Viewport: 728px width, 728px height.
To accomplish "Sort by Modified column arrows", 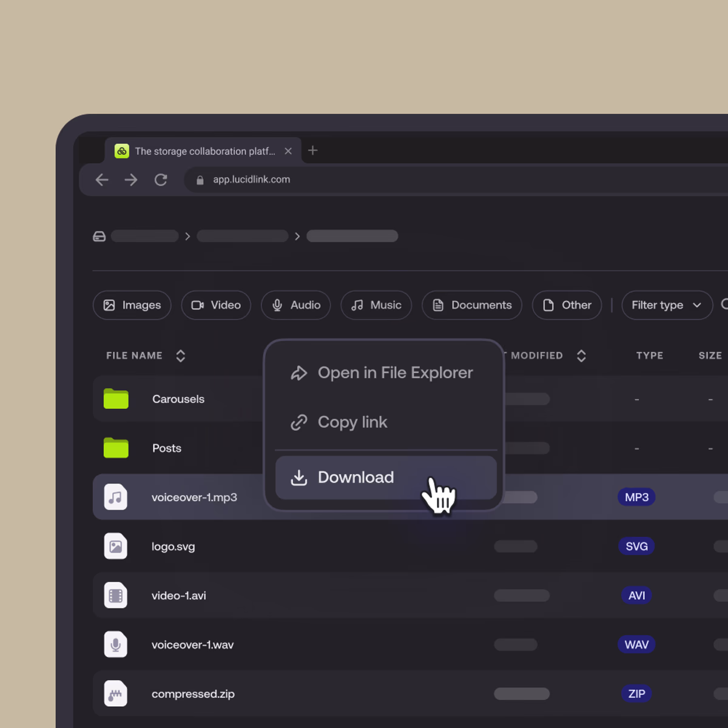I will (581, 356).
